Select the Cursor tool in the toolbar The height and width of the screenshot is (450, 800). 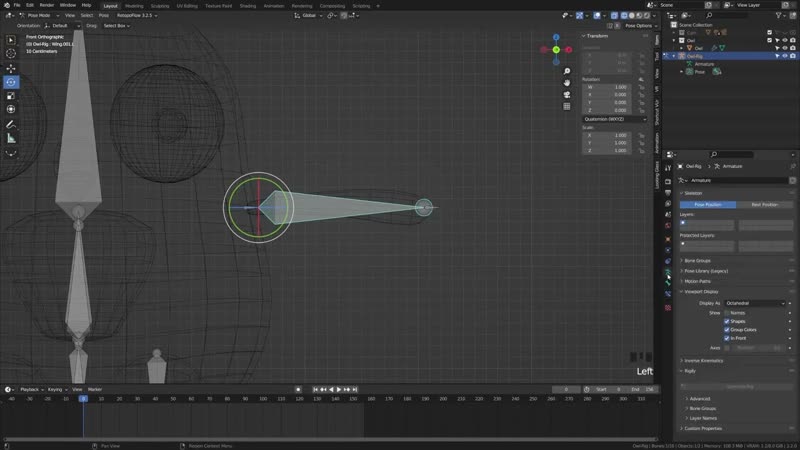[11, 54]
